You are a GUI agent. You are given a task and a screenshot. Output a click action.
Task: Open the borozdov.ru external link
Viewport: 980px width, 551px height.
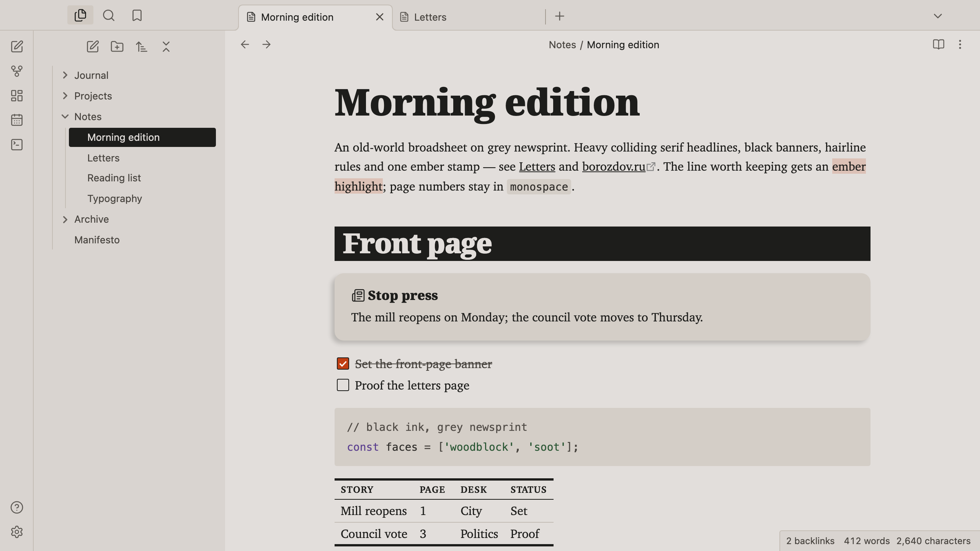click(614, 166)
